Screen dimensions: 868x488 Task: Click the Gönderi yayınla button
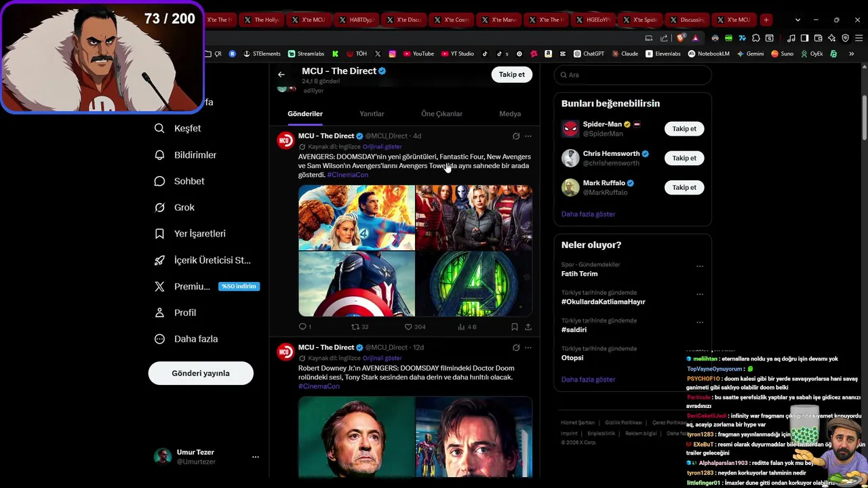click(201, 373)
